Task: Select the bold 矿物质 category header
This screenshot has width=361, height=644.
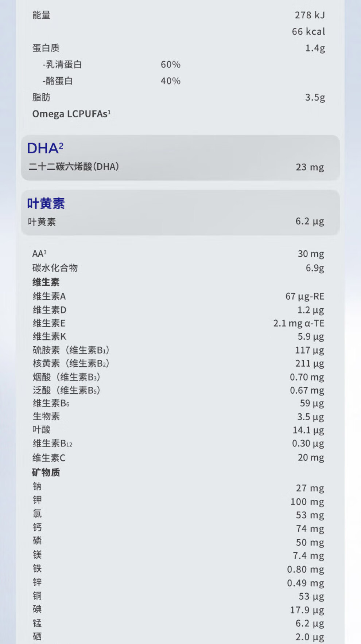Action: point(46,473)
